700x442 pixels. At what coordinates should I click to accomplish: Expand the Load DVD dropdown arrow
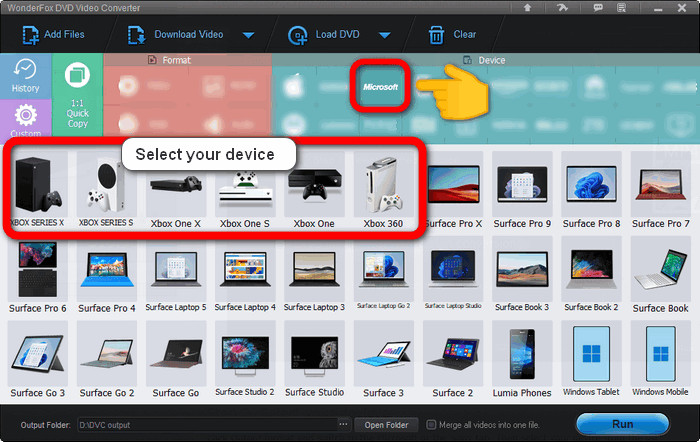tap(385, 35)
